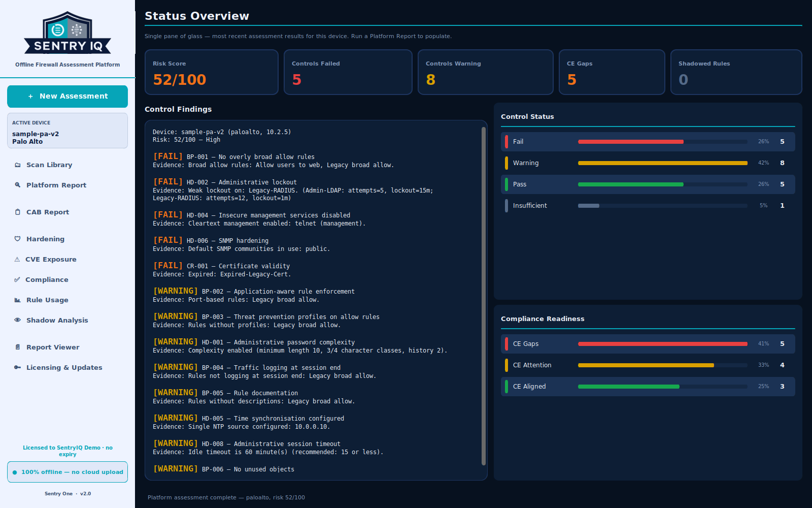
Task: Open the Compliance section
Action: (67, 280)
